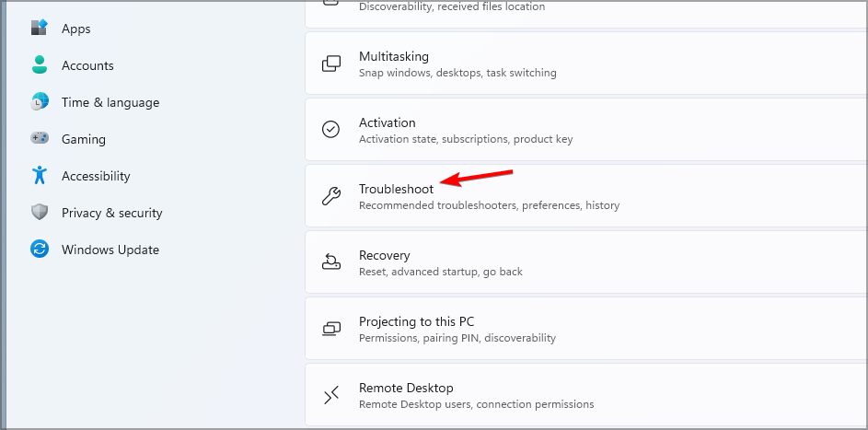868x430 pixels.
Task: Click the Apps sidebar icon
Action: point(39,28)
